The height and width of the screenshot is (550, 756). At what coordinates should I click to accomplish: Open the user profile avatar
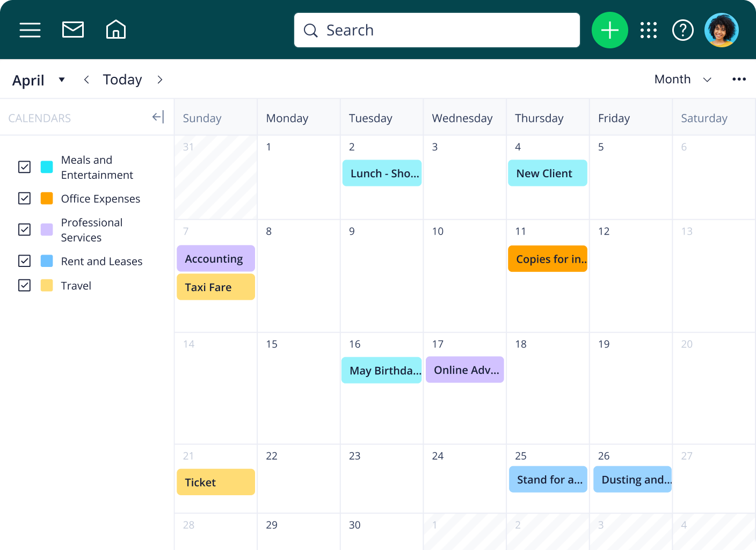pos(721,30)
